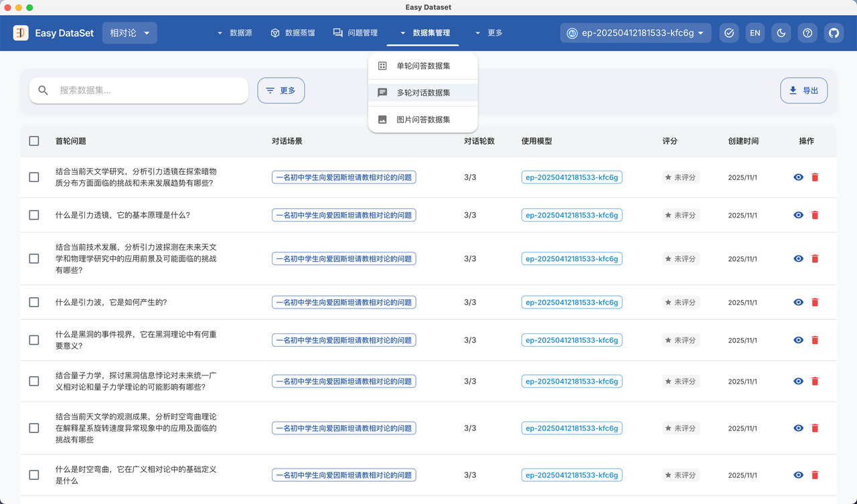
Task: View the 什么是引力透镜 row eye icon
Action: click(x=798, y=215)
